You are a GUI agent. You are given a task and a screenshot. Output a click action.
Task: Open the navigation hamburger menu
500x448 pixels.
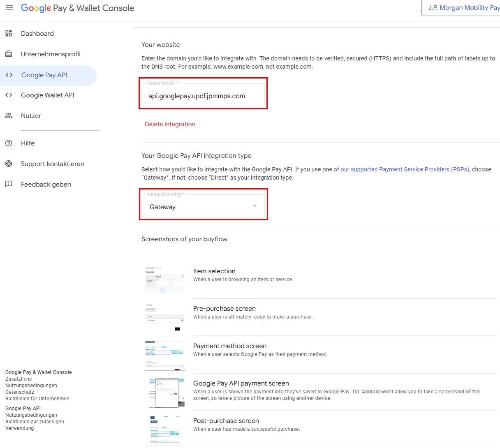[9, 8]
